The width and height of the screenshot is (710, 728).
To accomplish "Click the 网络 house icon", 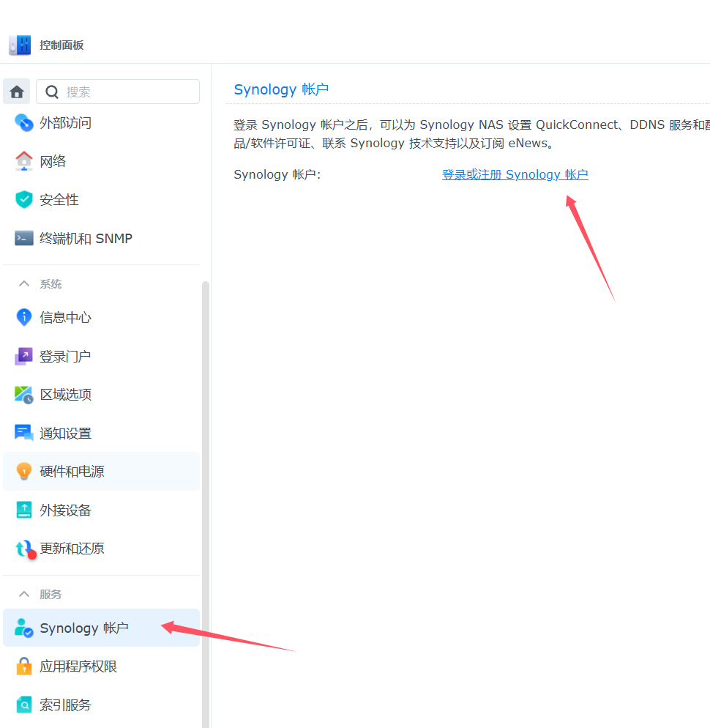I will tap(24, 161).
